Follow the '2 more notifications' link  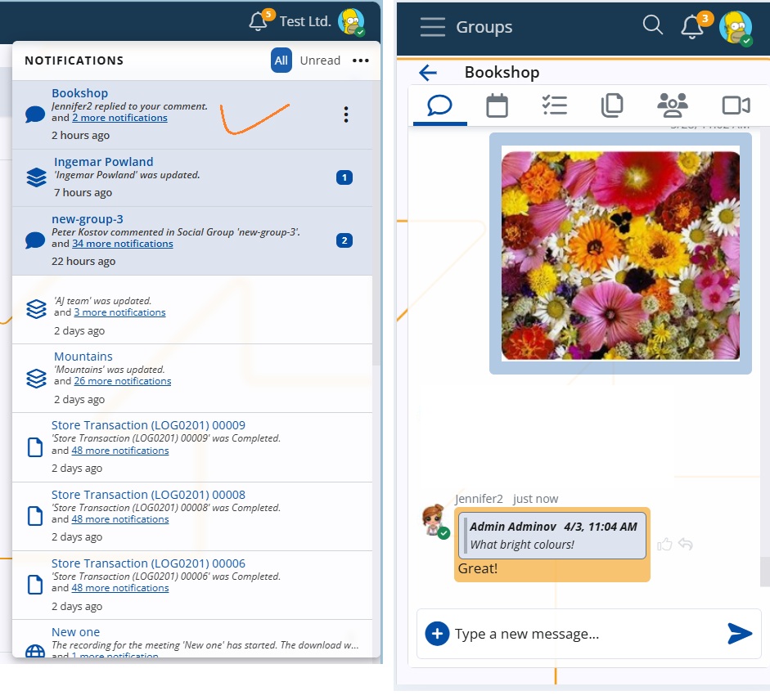coord(119,118)
